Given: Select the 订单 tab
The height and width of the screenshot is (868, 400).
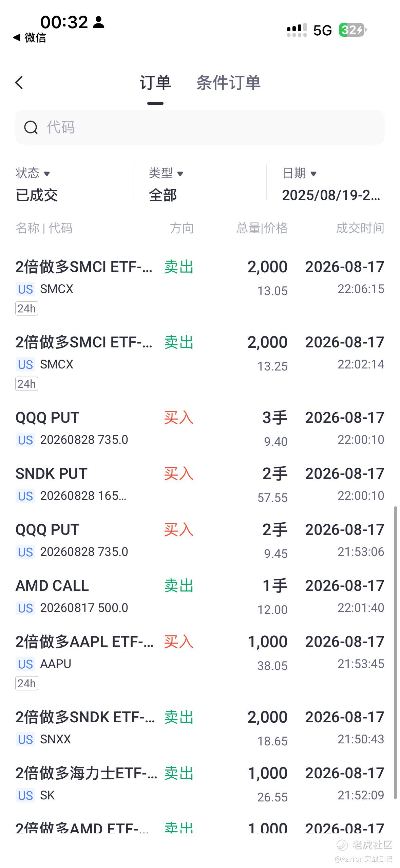Looking at the screenshot, I should click(x=155, y=83).
